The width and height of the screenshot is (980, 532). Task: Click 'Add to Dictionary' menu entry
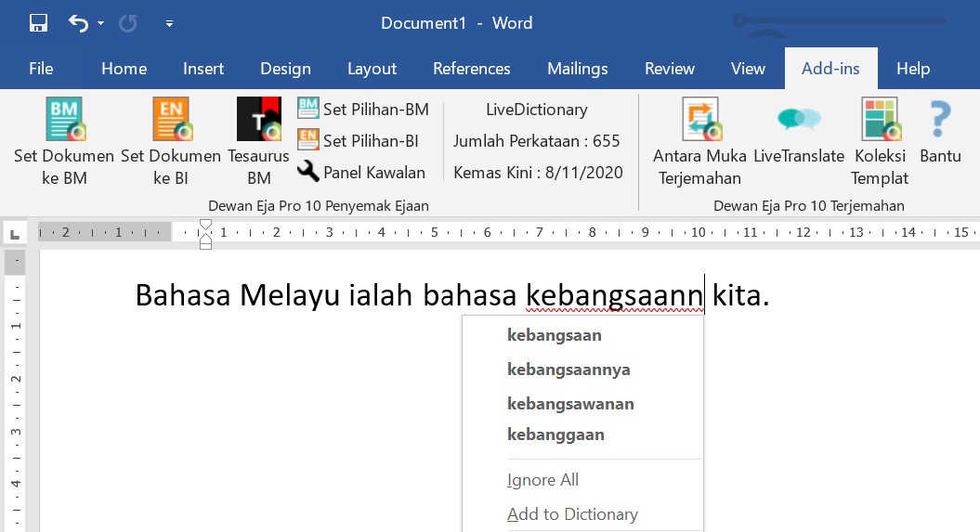point(572,514)
